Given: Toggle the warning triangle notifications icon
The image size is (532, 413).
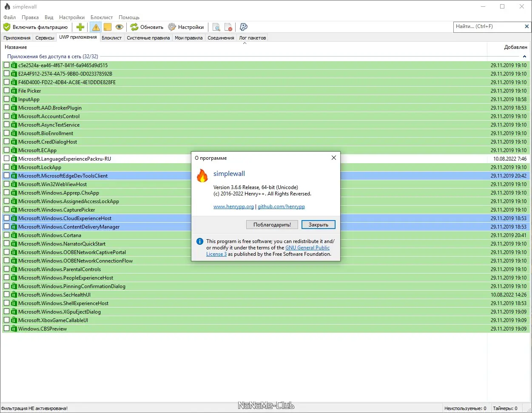Looking at the screenshot, I should point(96,27).
